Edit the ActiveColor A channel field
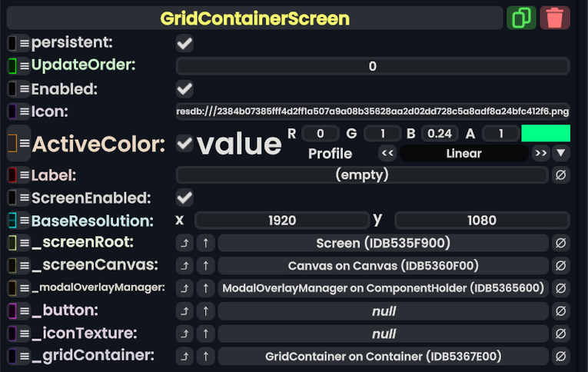 [500, 133]
